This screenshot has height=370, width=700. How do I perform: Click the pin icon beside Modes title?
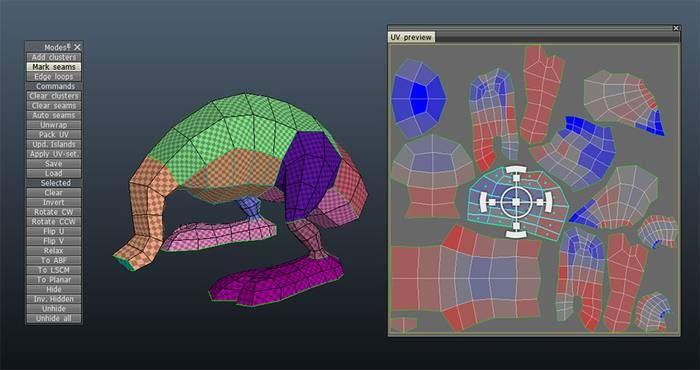click(x=69, y=46)
